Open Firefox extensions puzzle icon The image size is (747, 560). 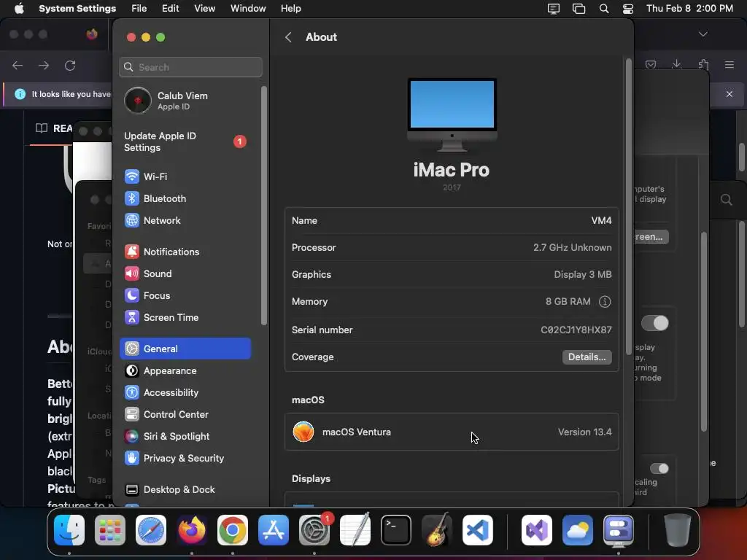(704, 64)
